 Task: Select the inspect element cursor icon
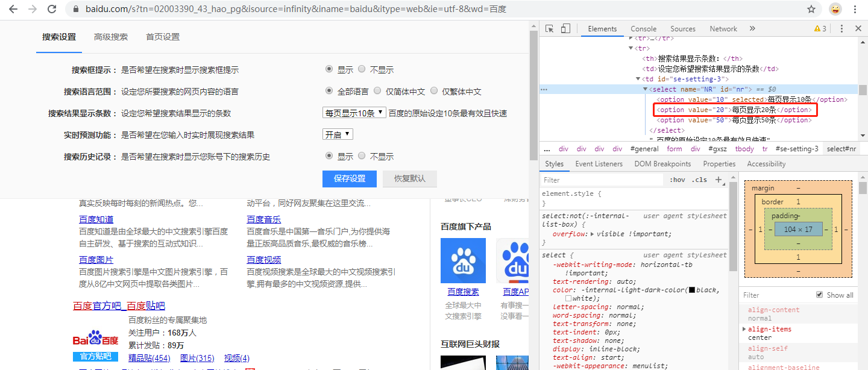[x=549, y=28]
